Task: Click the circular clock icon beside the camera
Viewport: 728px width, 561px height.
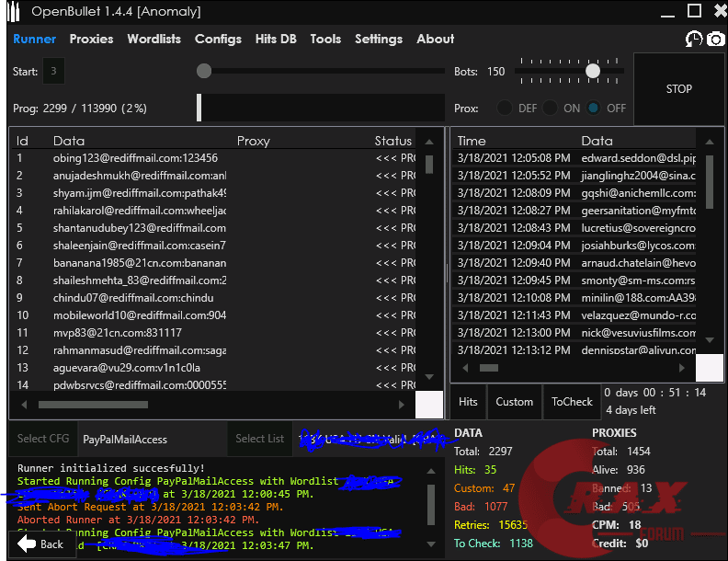Action: pyautogui.click(x=694, y=40)
